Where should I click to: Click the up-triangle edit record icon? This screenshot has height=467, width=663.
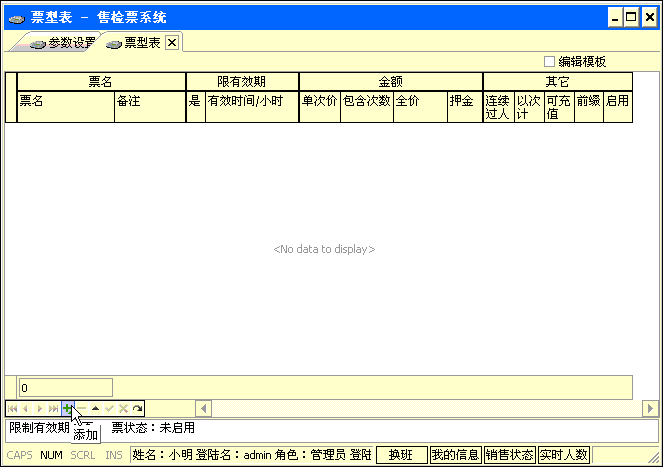click(96, 408)
